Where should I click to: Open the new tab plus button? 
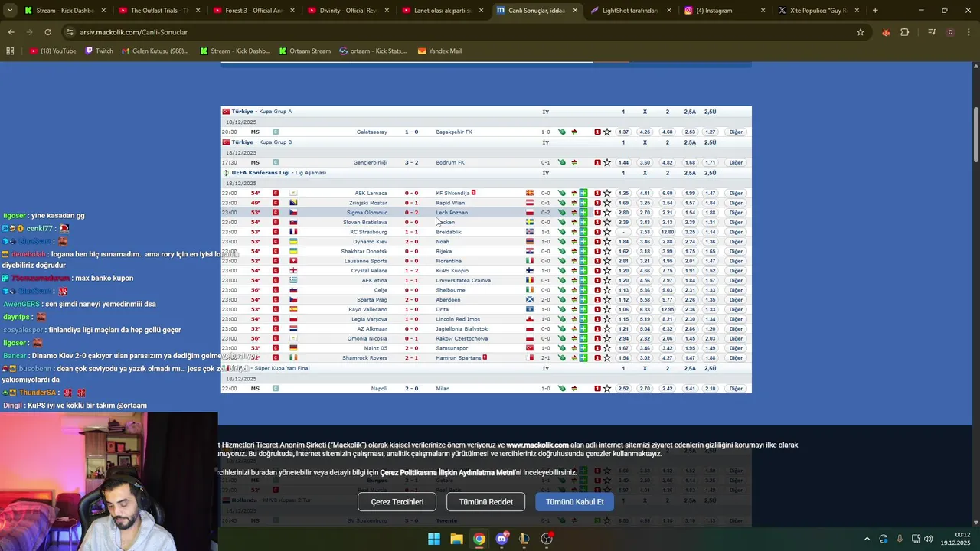[875, 11]
